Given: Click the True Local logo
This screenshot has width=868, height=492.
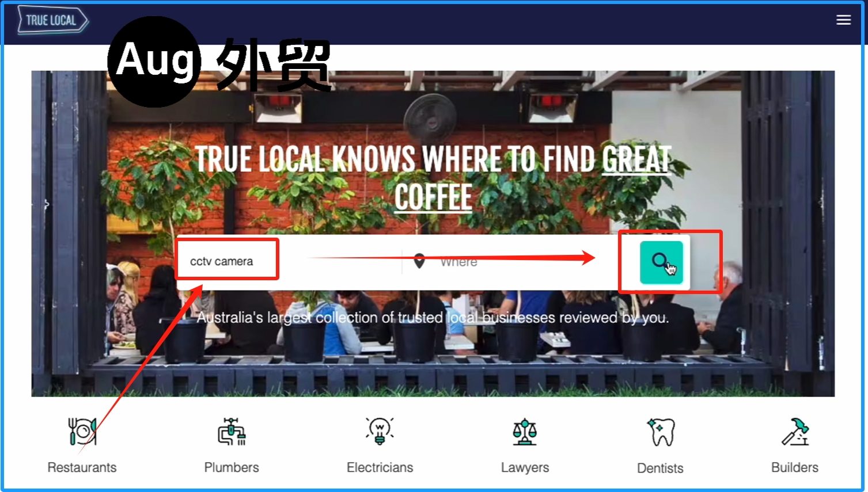Looking at the screenshot, I should (x=52, y=21).
